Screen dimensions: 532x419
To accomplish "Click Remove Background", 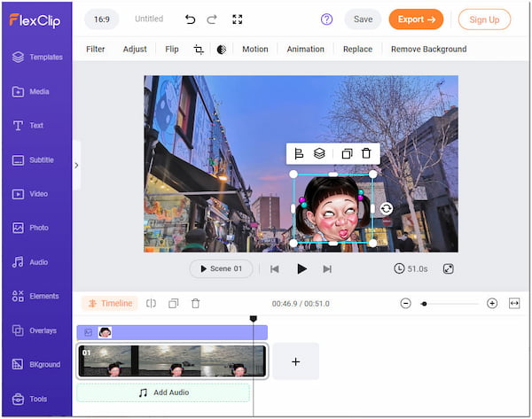I will [429, 49].
